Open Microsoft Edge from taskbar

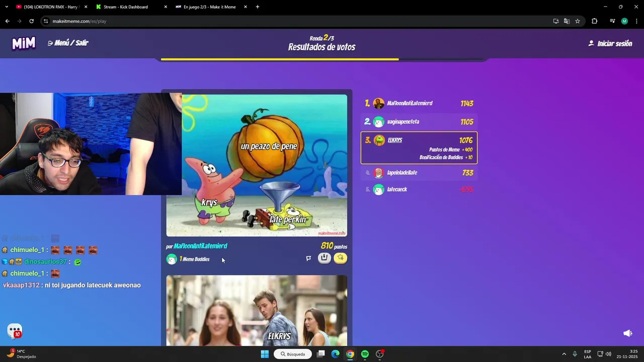335,354
